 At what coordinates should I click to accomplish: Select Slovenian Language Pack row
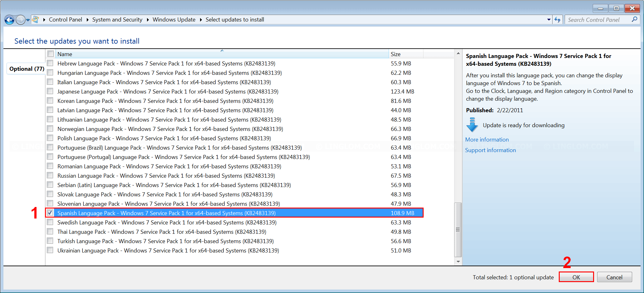pos(234,204)
